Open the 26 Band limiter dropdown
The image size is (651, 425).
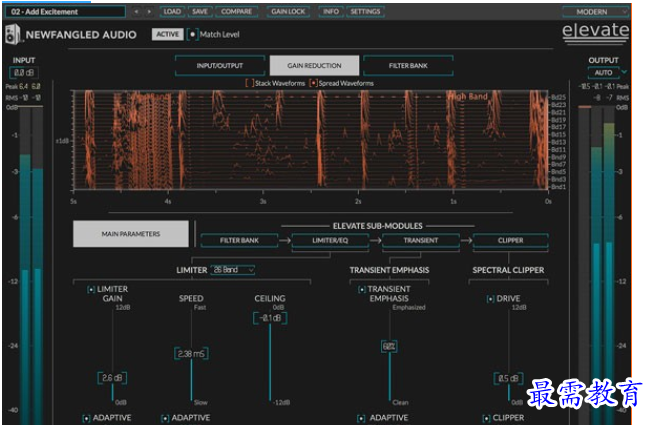pos(233,269)
